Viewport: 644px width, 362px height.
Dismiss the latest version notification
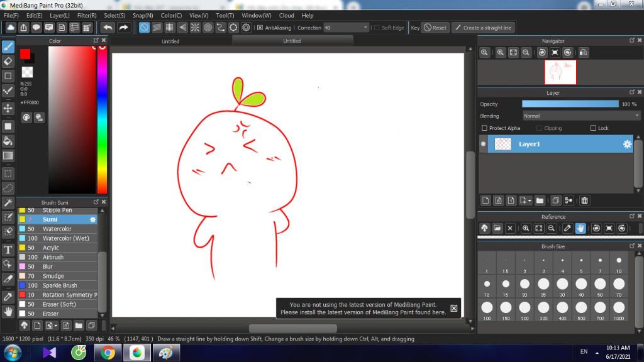click(x=453, y=308)
